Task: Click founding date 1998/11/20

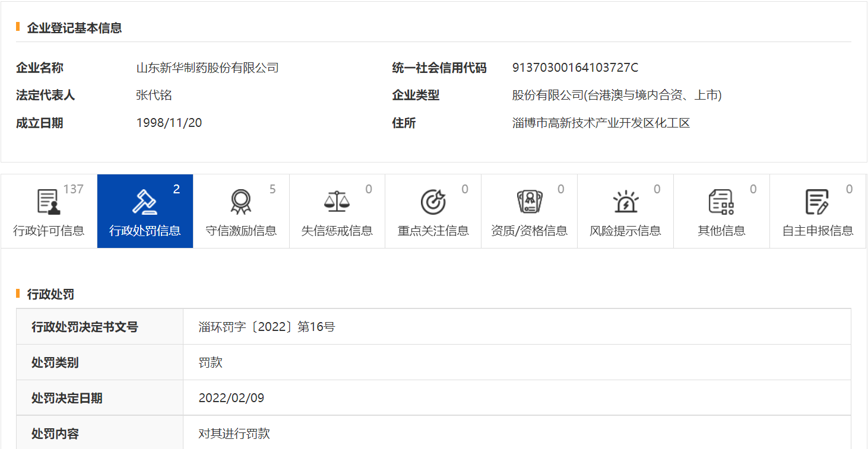Action: 169,123
